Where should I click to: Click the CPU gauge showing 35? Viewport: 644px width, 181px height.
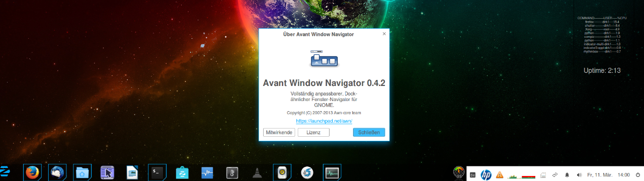[458, 172]
